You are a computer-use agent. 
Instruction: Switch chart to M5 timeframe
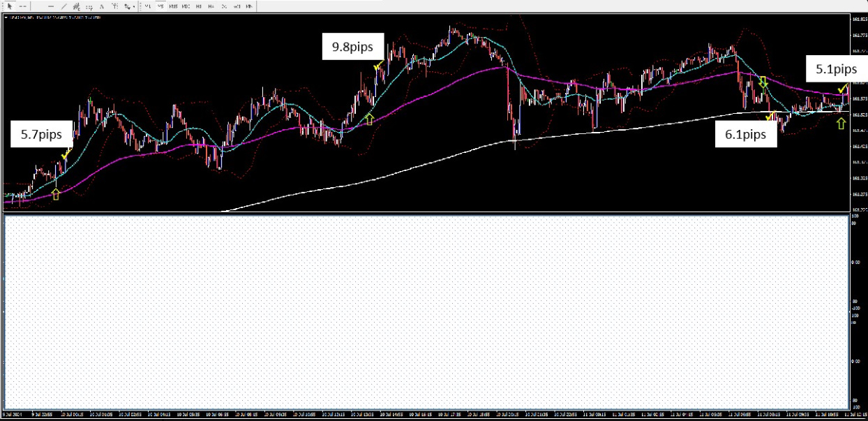click(x=160, y=6)
